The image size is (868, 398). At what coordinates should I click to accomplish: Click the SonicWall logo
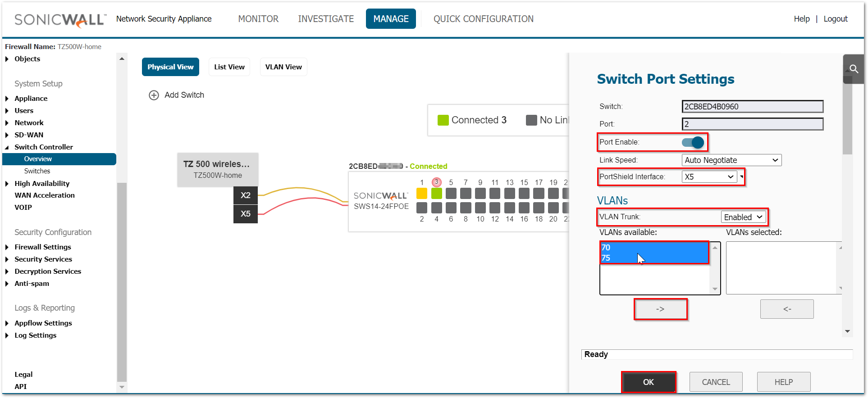pos(60,19)
